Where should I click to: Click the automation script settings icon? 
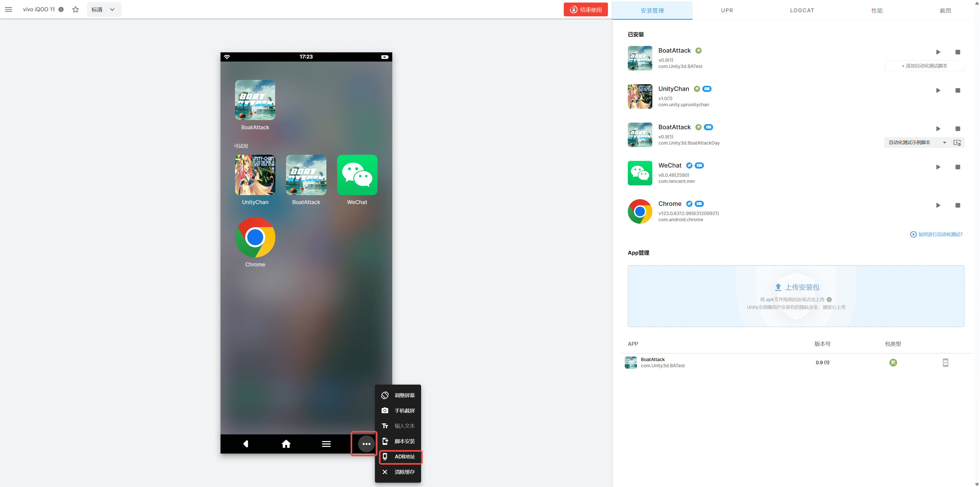click(x=957, y=143)
